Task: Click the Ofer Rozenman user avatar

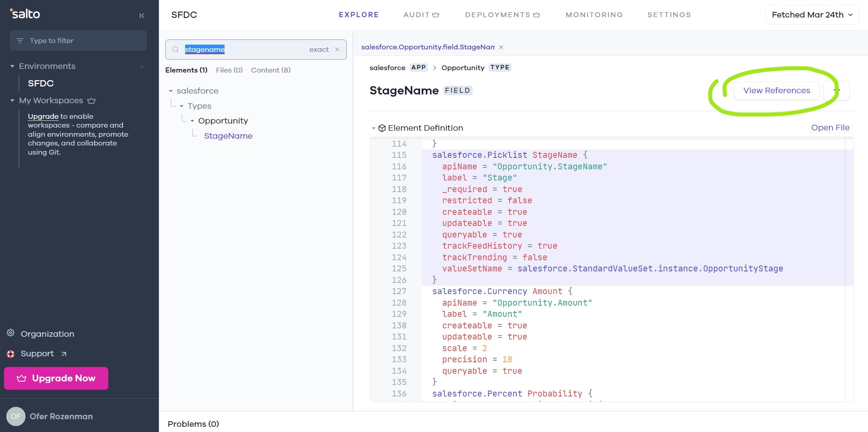Action: tap(16, 416)
